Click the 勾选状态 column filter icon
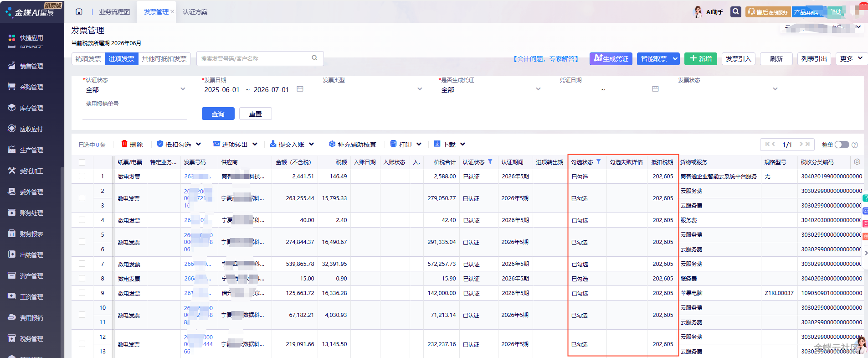 [598, 161]
